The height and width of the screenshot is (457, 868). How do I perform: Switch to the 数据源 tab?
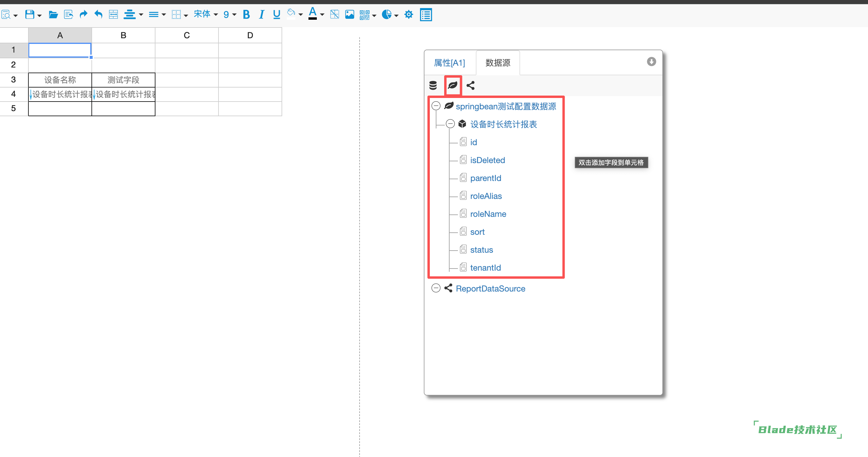click(498, 63)
